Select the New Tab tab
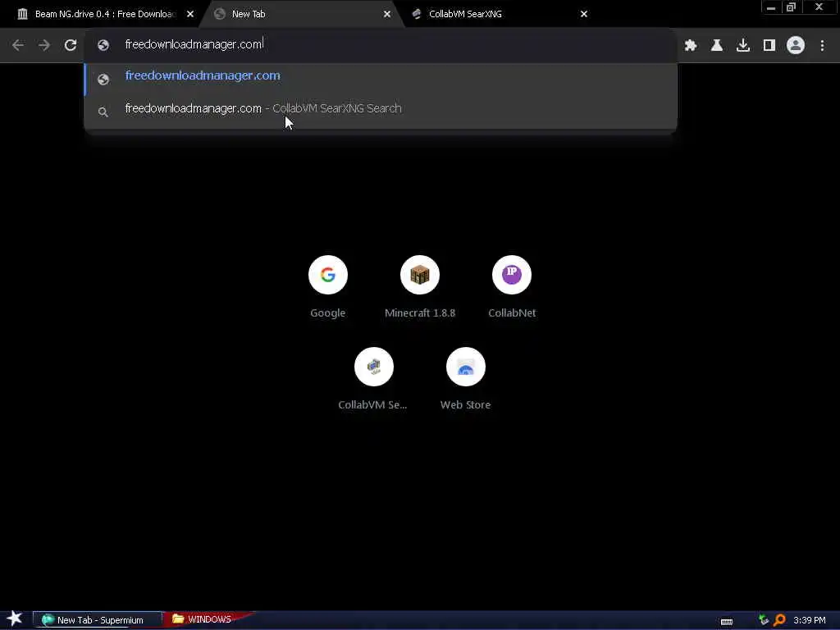840x630 pixels. pos(300,15)
